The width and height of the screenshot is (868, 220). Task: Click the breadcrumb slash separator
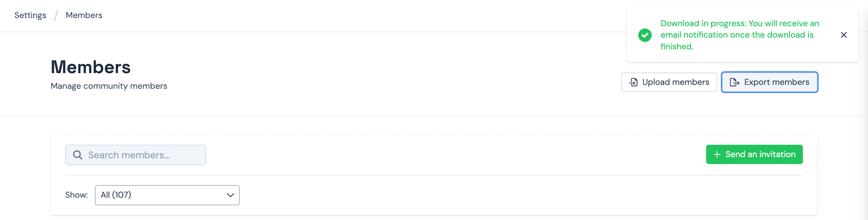[x=56, y=15]
